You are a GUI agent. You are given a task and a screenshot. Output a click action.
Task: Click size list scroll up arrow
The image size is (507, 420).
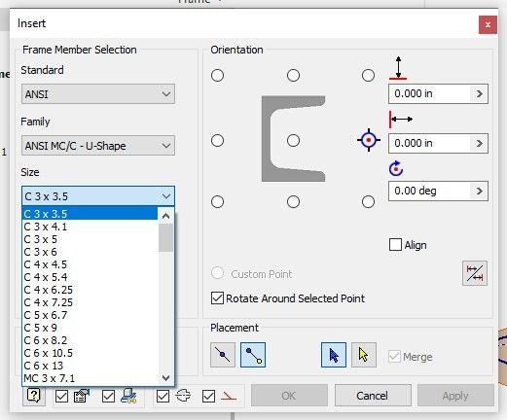click(x=165, y=216)
